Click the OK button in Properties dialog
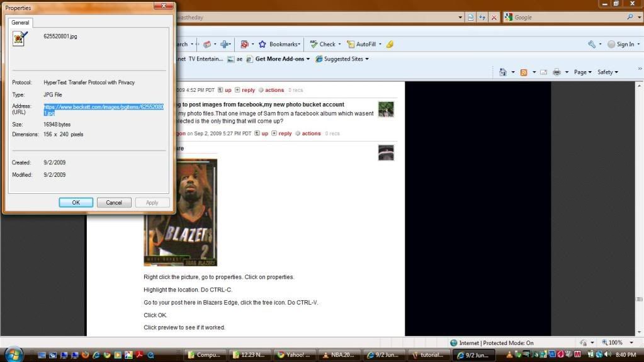The height and width of the screenshot is (362, 644). point(76,203)
